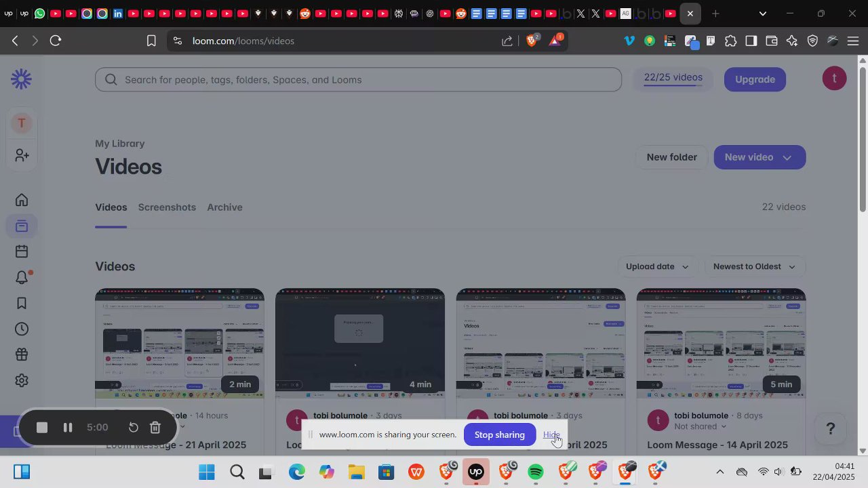Screen dimensions: 868x488
Task: Click the magnifier icon in Loom search
Action: click(111, 80)
